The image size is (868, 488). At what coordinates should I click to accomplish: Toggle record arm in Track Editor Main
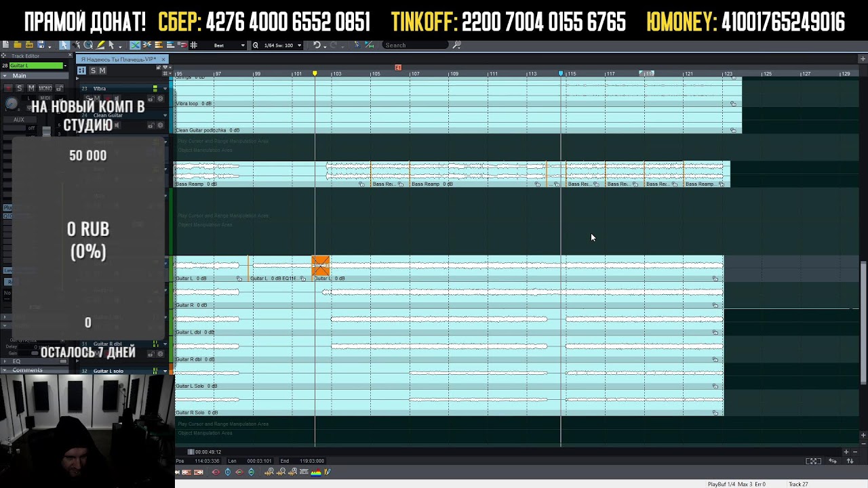coord(9,88)
